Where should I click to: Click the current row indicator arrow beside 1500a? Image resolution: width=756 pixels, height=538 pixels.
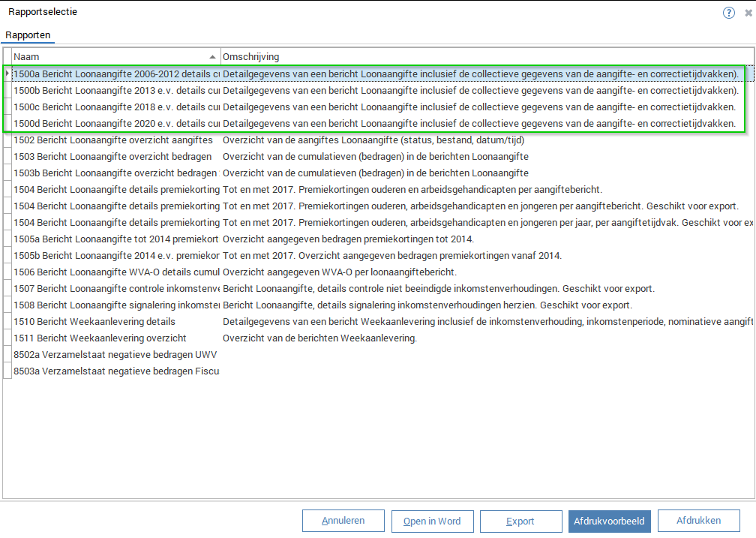7,74
